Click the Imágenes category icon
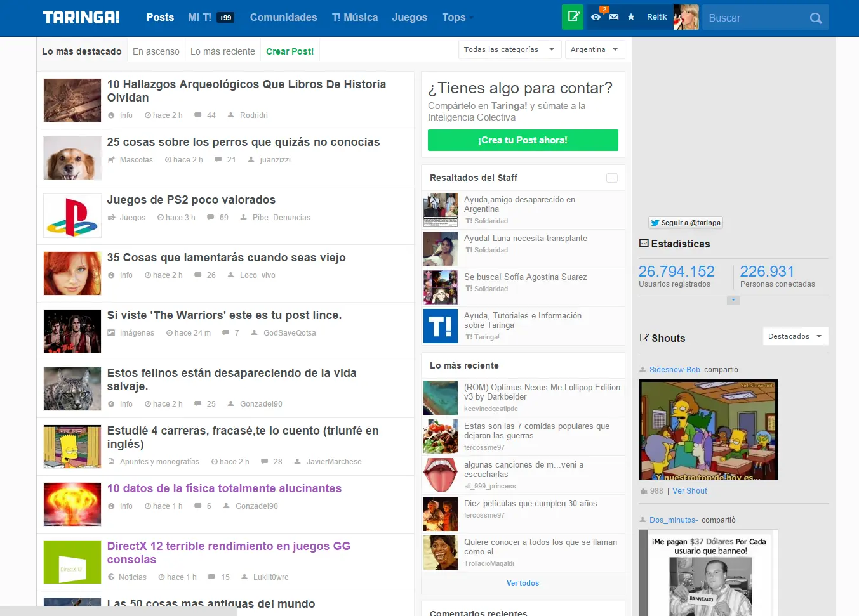Image resolution: width=859 pixels, height=616 pixels. point(112,333)
